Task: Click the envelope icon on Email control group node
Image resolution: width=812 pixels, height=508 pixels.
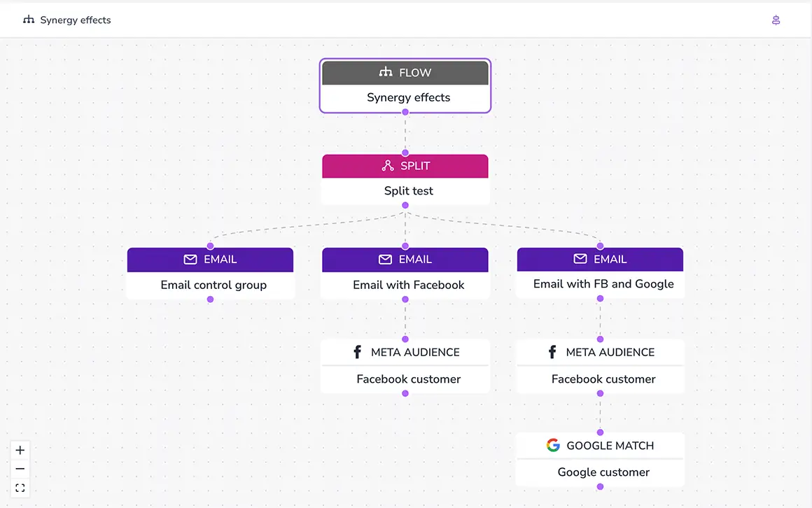Action: coord(190,259)
